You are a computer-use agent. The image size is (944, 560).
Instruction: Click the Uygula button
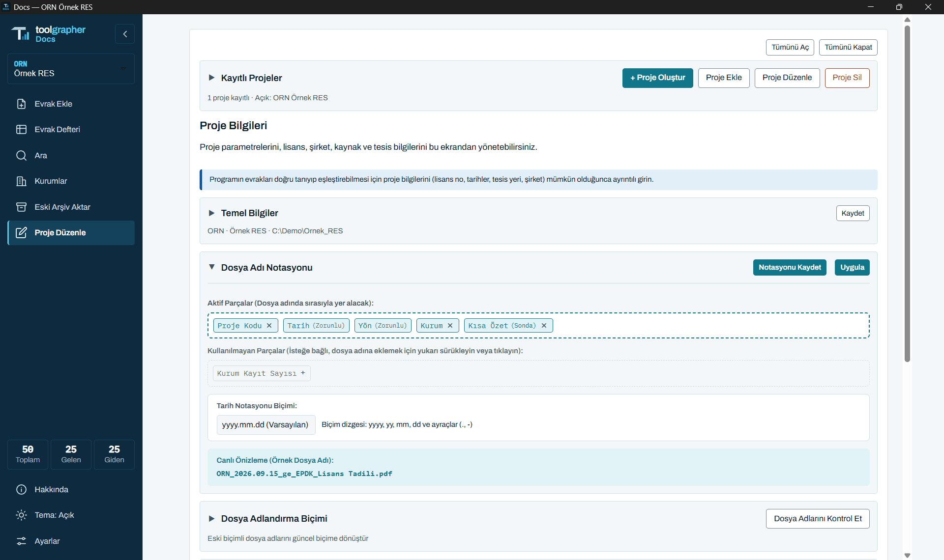click(x=852, y=267)
